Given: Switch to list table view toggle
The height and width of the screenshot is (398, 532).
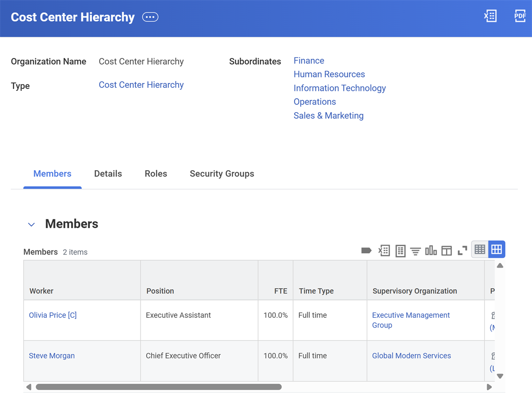Looking at the screenshot, I should pos(480,250).
